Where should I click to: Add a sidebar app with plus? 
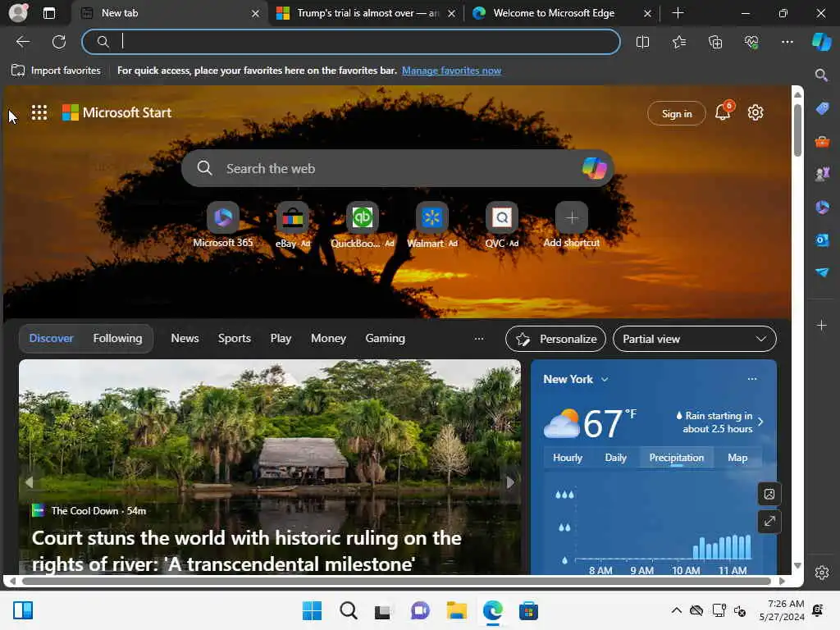tap(822, 325)
